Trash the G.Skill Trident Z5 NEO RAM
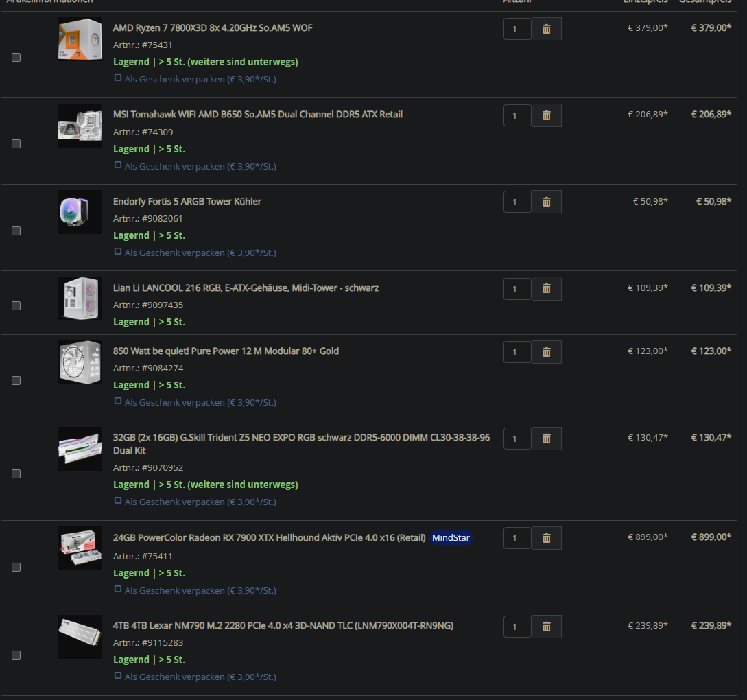Image resolution: width=747 pixels, height=700 pixels. 547,439
